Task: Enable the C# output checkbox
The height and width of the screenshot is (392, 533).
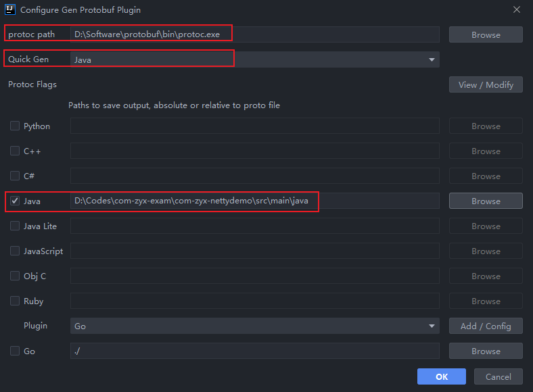Action: point(15,176)
